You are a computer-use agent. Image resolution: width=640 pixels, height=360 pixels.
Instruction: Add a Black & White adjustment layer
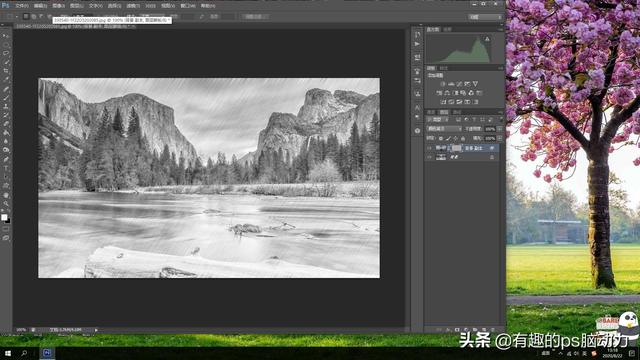(x=456, y=93)
